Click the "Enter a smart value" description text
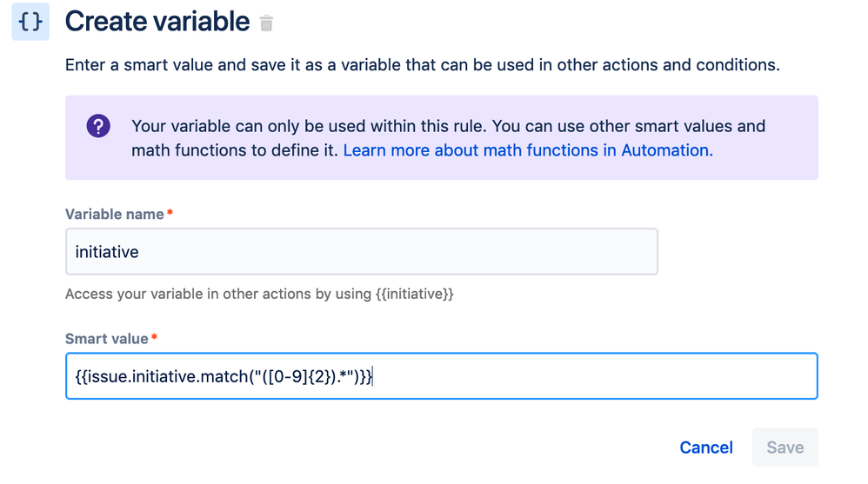 422,64
